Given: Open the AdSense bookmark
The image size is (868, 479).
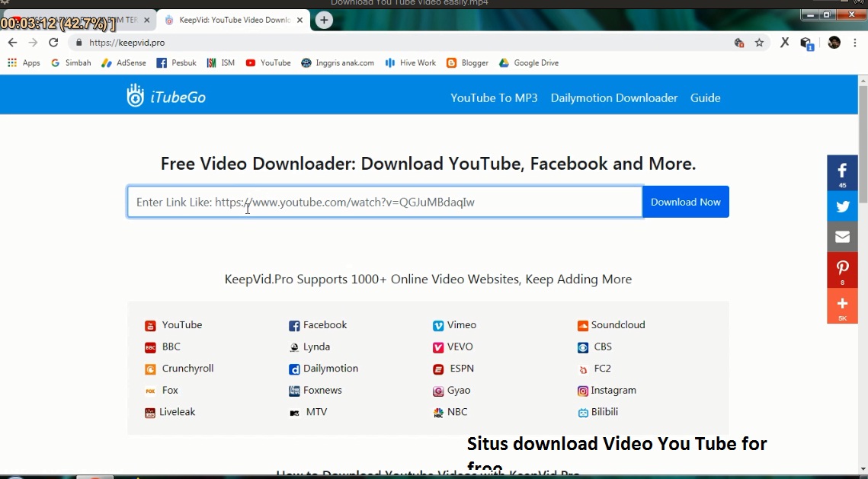Looking at the screenshot, I should click(124, 63).
